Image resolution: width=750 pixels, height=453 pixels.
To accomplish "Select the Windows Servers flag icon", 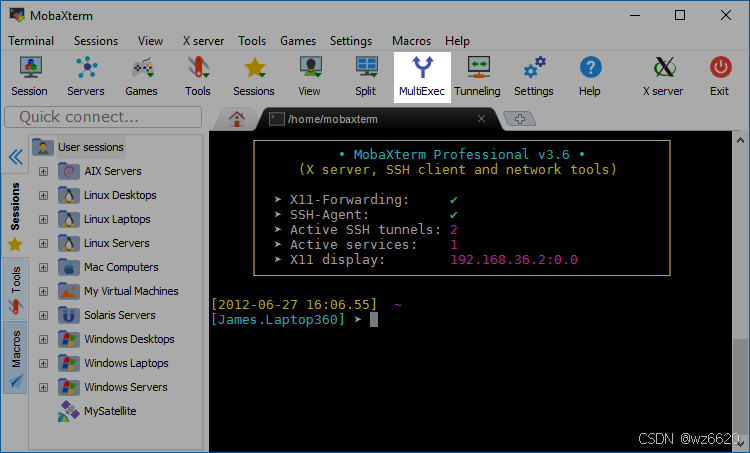I will coord(68,387).
